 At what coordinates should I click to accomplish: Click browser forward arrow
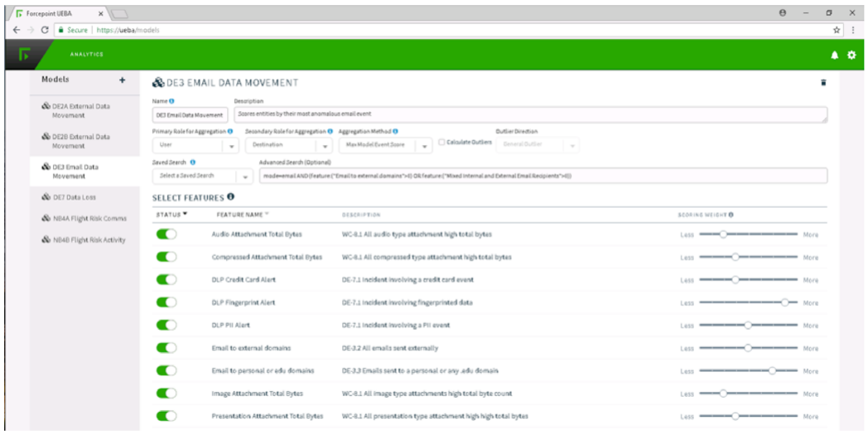(31, 30)
